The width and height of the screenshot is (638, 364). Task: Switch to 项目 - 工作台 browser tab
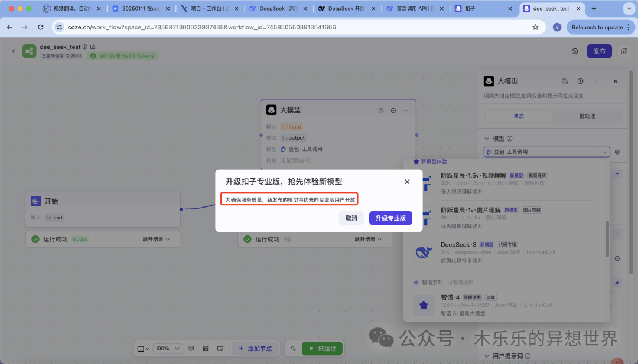[x=210, y=8]
